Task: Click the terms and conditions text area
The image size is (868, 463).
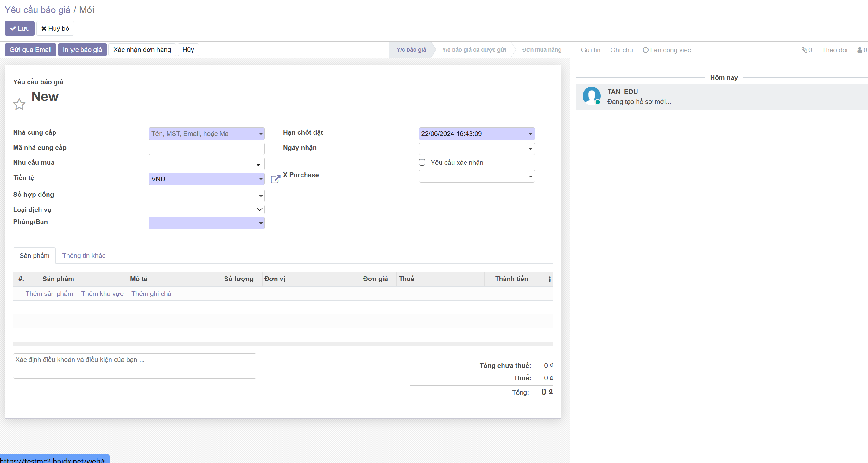Action: coord(134,366)
